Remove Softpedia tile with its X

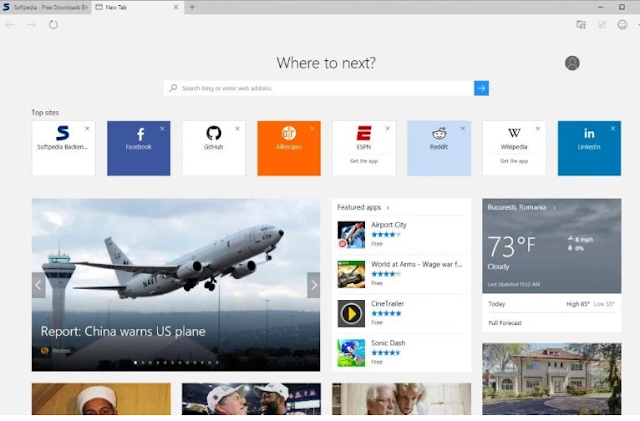pos(87,128)
